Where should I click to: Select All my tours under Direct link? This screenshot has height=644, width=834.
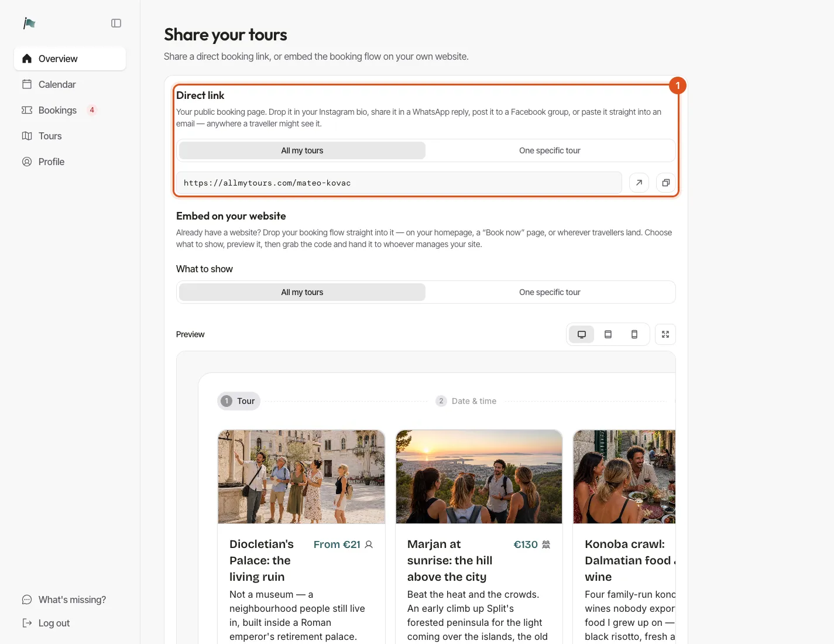(302, 150)
